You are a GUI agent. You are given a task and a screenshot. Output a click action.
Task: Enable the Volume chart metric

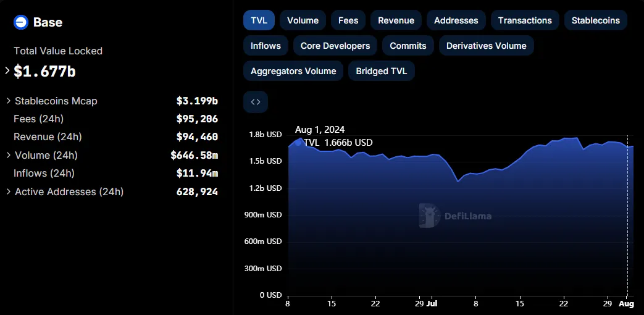pos(303,20)
